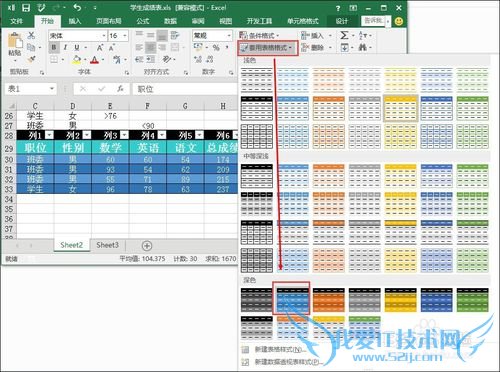This screenshot has width=500, height=372.
Task: Toggle Underline formatting
Action: click(x=77, y=48)
